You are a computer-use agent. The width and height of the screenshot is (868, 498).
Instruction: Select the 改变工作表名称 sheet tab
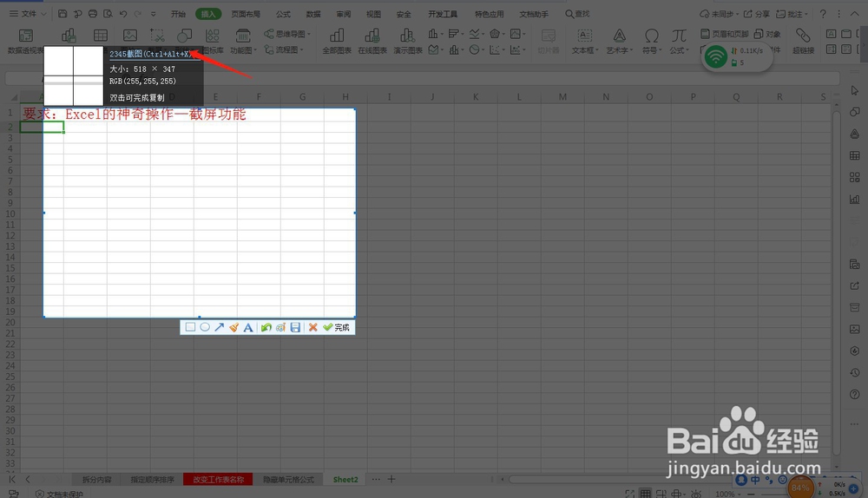click(x=218, y=479)
